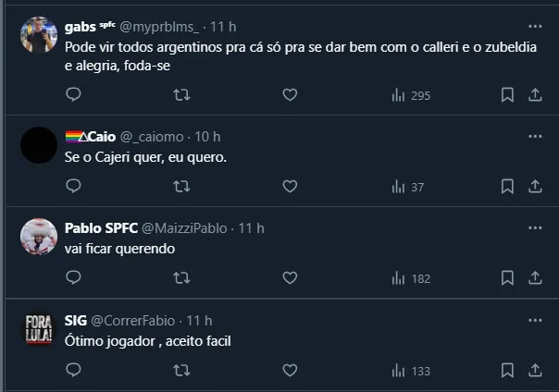The height and width of the screenshot is (392, 559).
Task: Like Caio's tweet about Cajeri
Action: click(290, 187)
